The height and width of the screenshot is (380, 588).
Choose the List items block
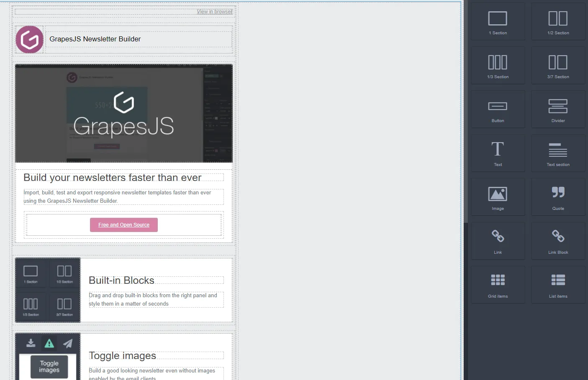558,285
